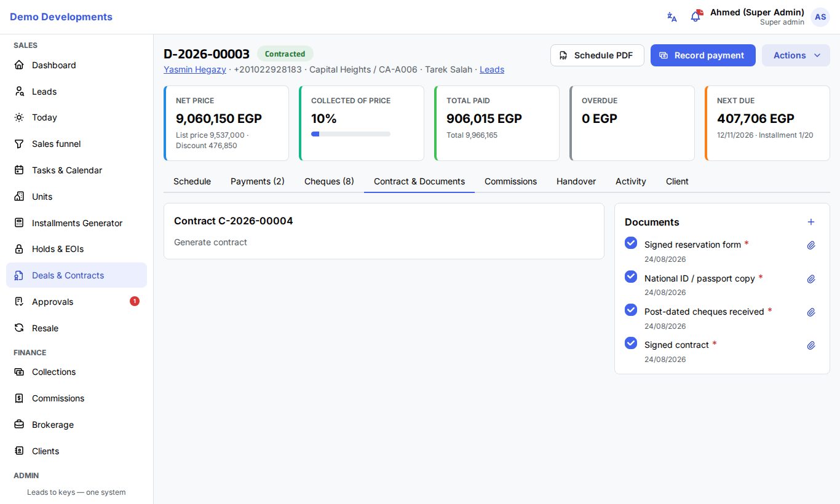The image size is (840, 504).
Task: Click the Schedule PDF button
Action: (x=597, y=55)
